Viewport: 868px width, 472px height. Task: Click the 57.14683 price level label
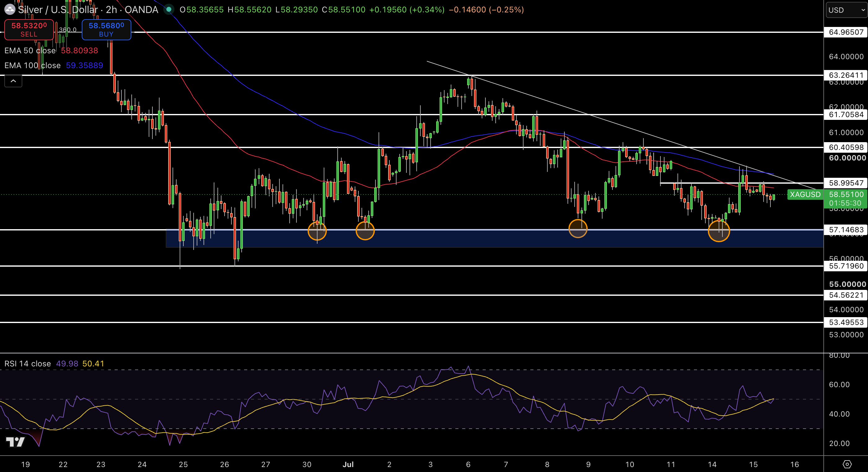click(846, 230)
